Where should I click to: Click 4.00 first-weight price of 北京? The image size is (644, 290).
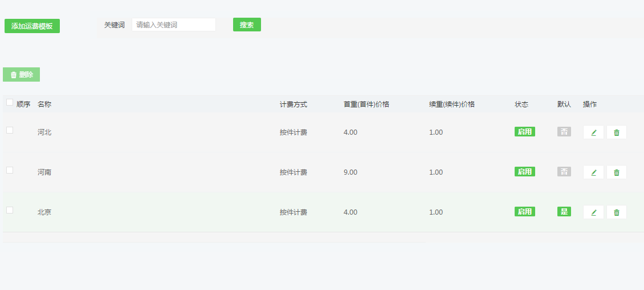click(x=350, y=212)
